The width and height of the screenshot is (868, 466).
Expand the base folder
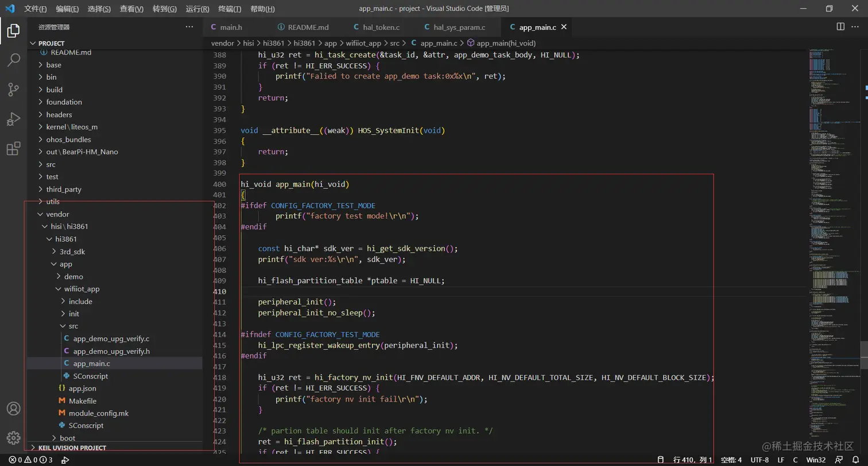click(x=115, y=65)
